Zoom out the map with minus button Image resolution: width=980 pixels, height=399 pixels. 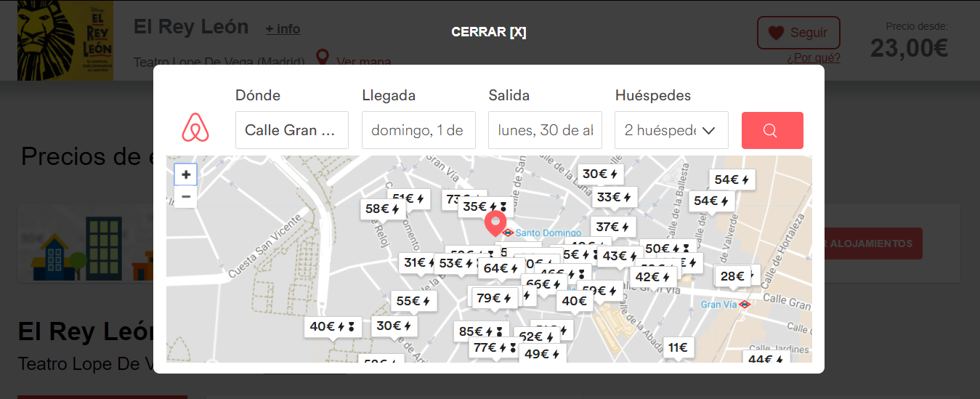click(186, 196)
